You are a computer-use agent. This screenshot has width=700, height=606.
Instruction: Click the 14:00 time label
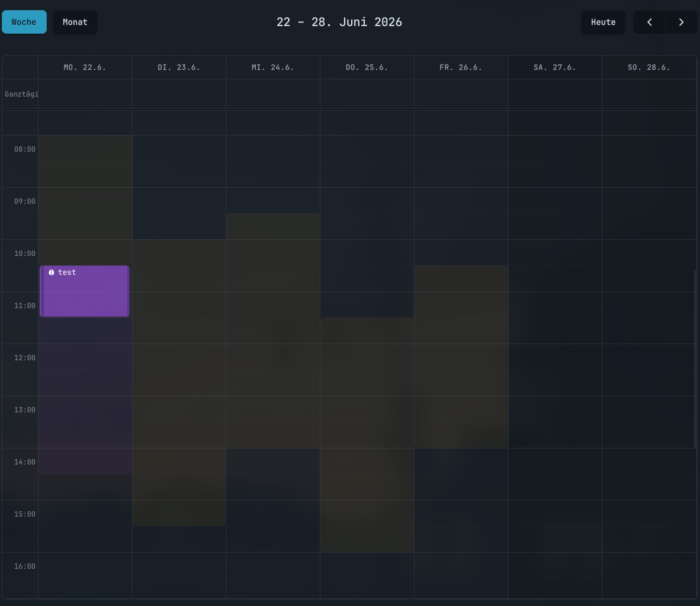coord(24,462)
